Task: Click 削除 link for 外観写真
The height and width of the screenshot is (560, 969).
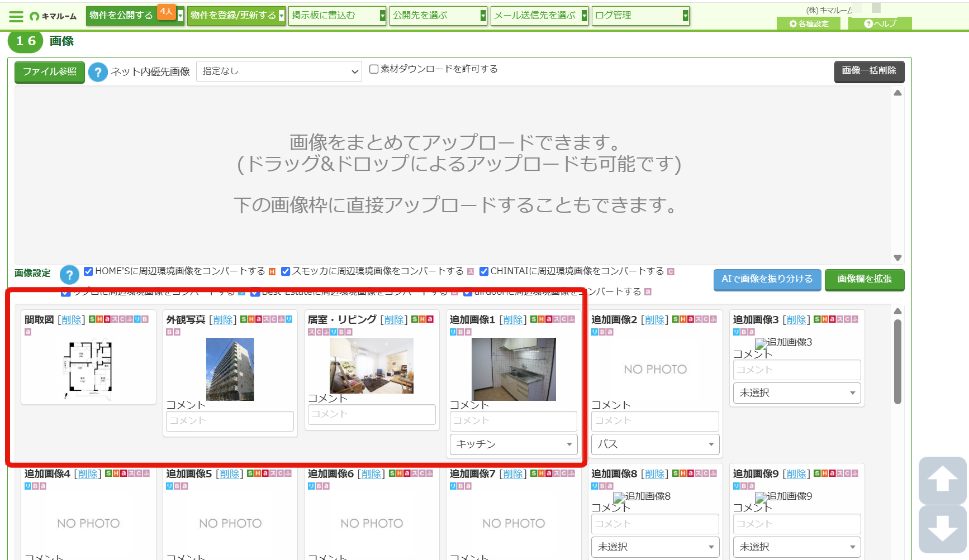Action: pyautogui.click(x=222, y=320)
